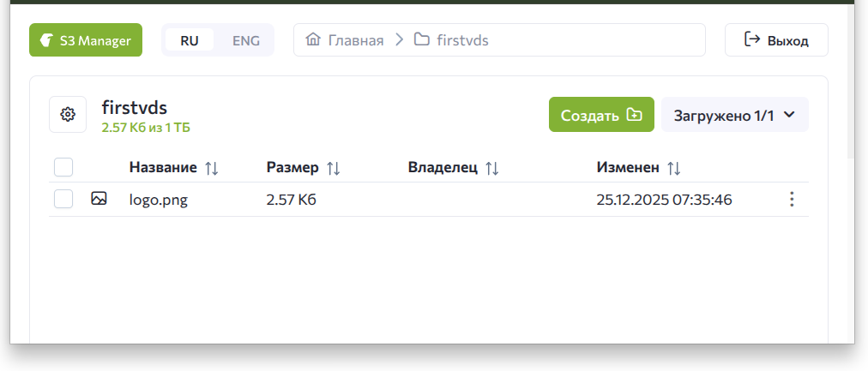The width and height of the screenshot is (868, 371).
Task: Click the Выход logout button
Action: pos(776,40)
